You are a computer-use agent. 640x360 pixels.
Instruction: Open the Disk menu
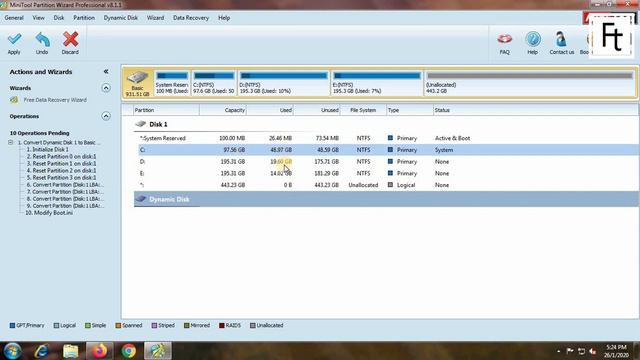tap(59, 18)
